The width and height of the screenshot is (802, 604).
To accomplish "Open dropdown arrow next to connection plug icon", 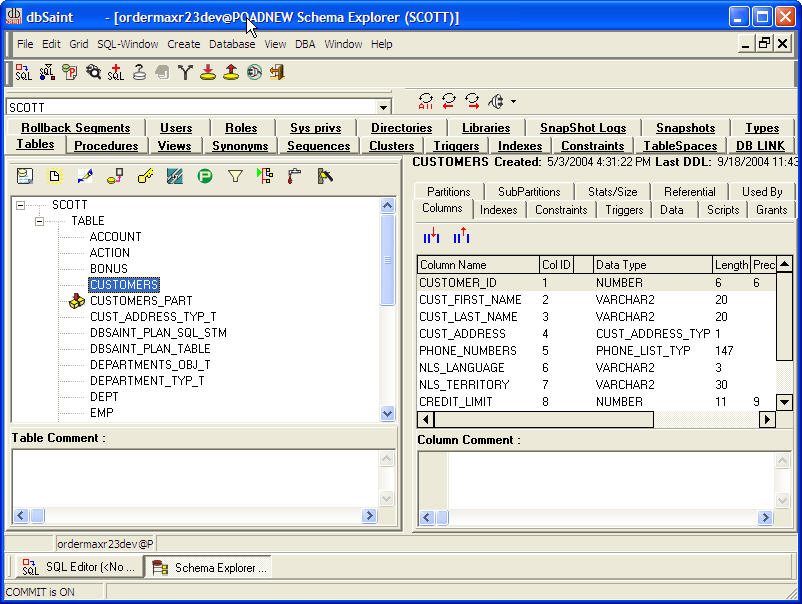I will pos(513,101).
